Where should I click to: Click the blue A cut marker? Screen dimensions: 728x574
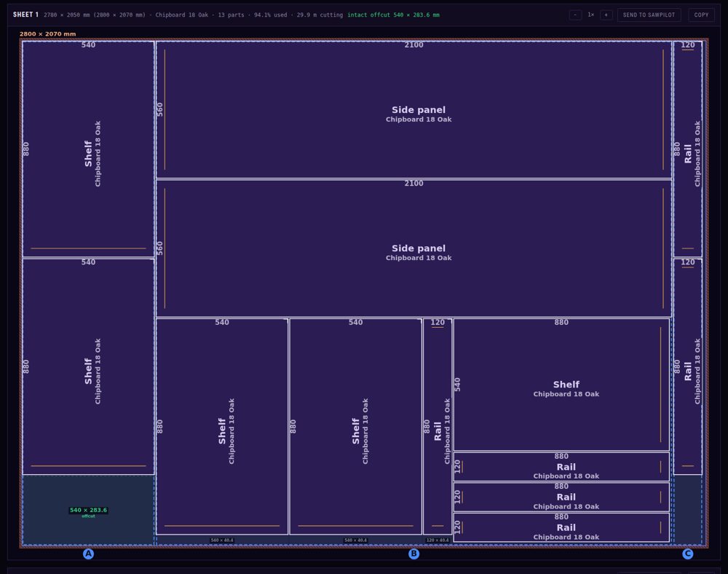coord(88,554)
